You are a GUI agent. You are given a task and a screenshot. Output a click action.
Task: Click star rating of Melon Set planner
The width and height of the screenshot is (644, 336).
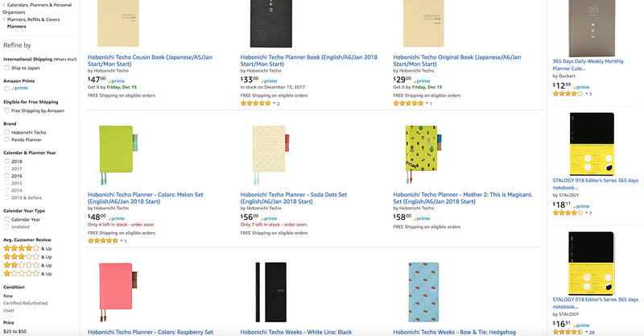pyautogui.click(x=102, y=240)
